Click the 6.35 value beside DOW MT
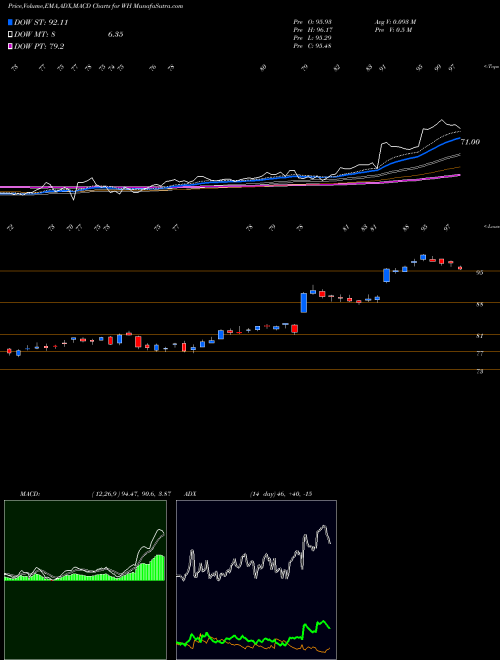This screenshot has width=500, height=660. click(115, 35)
